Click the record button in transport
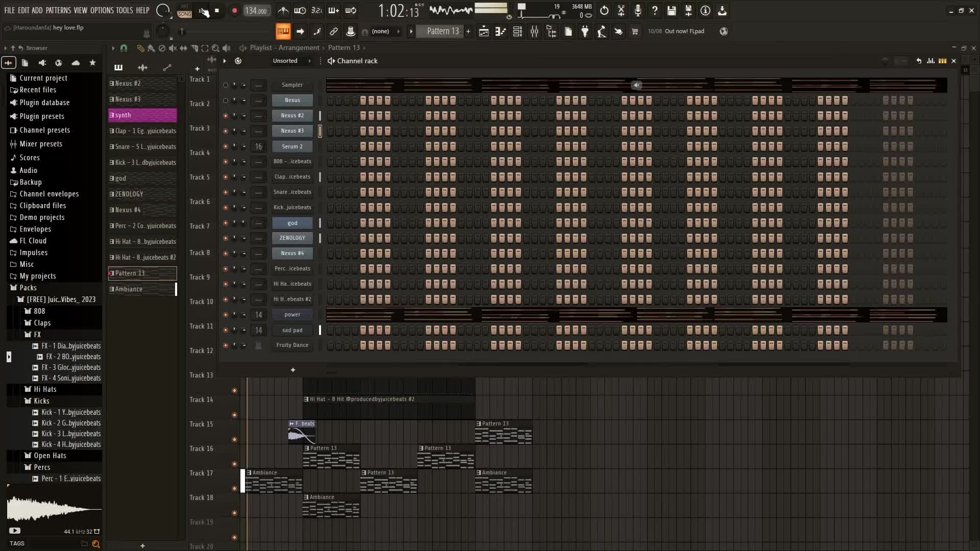 pyautogui.click(x=234, y=11)
